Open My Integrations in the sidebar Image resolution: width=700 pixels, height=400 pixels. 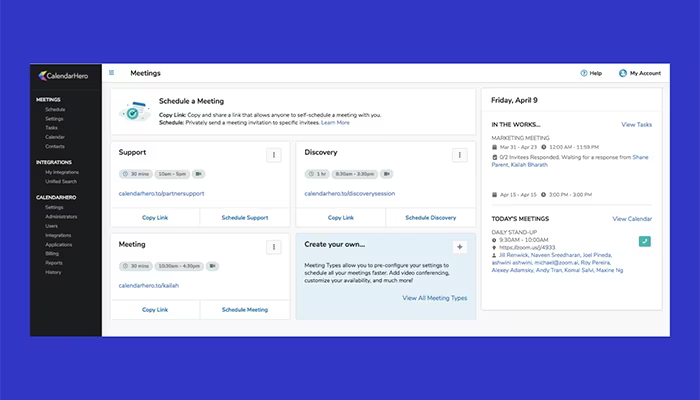click(62, 172)
